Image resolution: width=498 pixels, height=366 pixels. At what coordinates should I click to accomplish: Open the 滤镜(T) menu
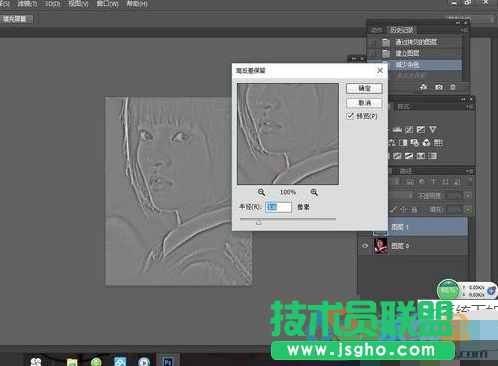pyautogui.click(x=27, y=4)
